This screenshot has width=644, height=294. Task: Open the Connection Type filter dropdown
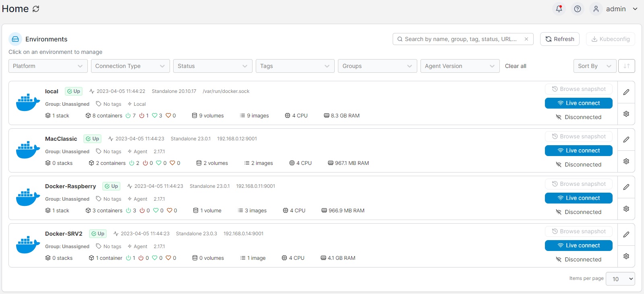tap(130, 66)
